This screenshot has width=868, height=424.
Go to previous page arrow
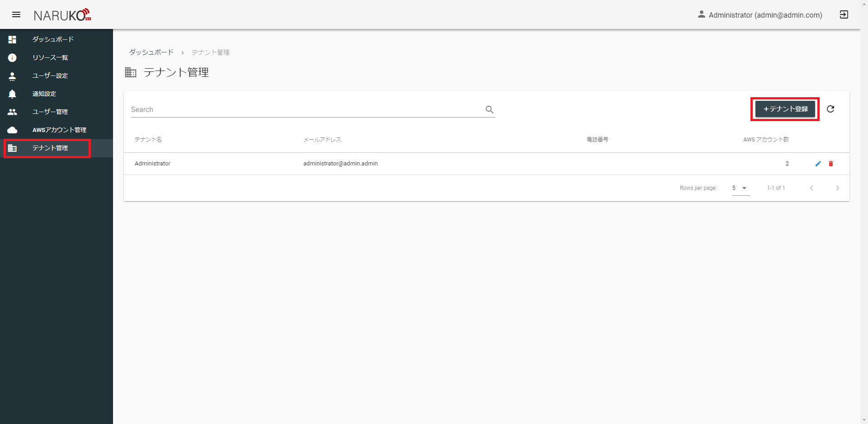[x=811, y=188]
